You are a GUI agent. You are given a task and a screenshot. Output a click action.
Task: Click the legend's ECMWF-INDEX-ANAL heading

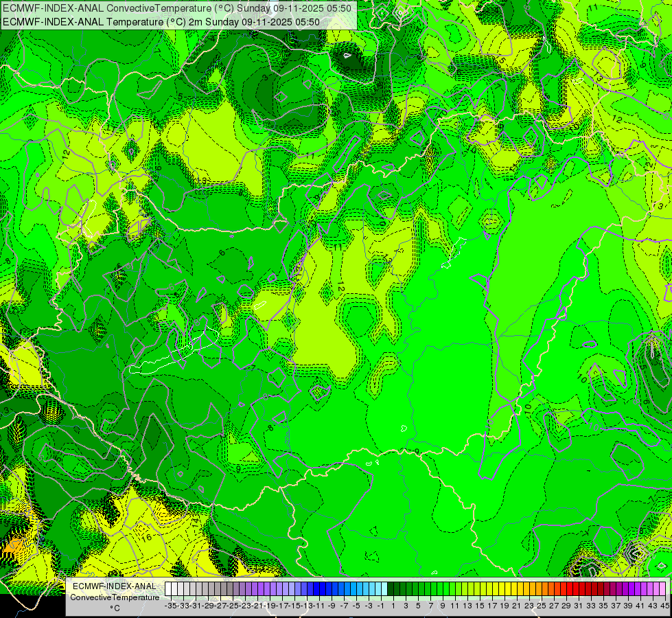pyautogui.click(x=115, y=586)
